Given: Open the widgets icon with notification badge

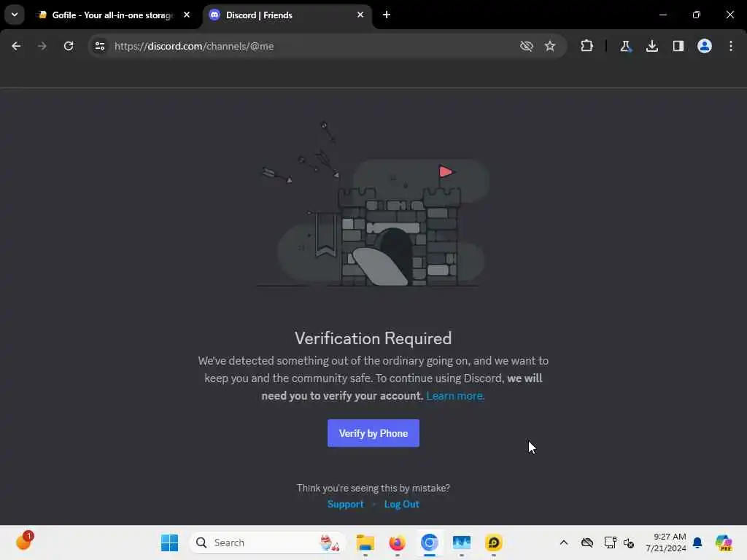Looking at the screenshot, I should [24, 542].
